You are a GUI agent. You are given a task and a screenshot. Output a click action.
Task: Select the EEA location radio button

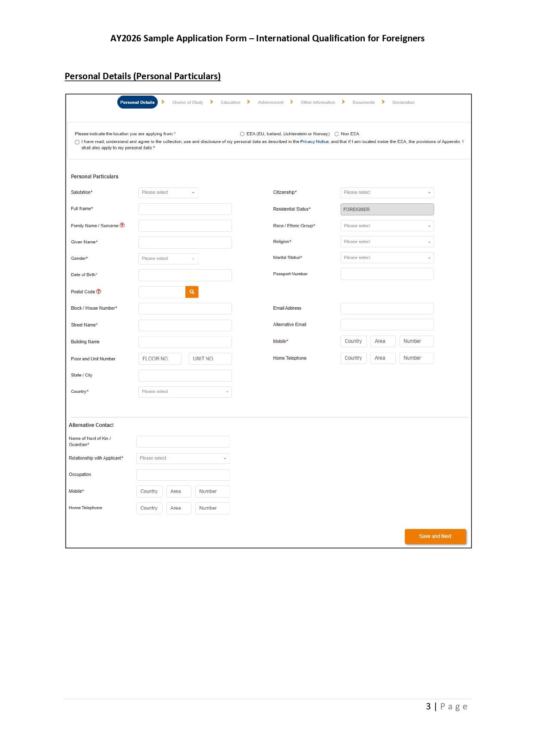[242, 134]
